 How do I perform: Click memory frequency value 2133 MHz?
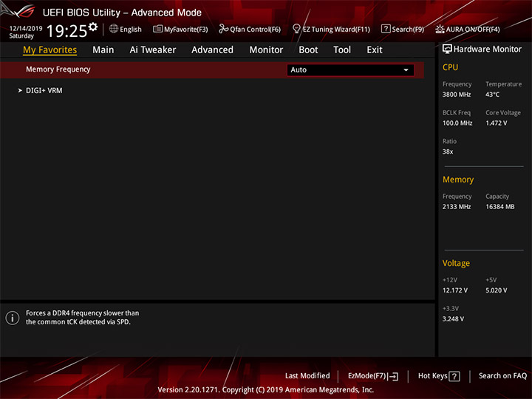click(457, 207)
